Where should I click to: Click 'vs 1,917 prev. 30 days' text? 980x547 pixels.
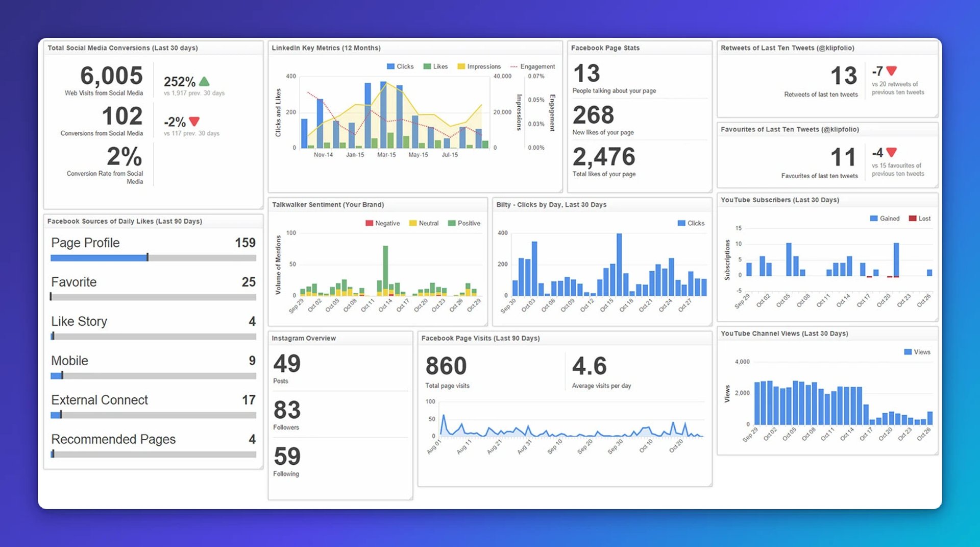click(194, 93)
